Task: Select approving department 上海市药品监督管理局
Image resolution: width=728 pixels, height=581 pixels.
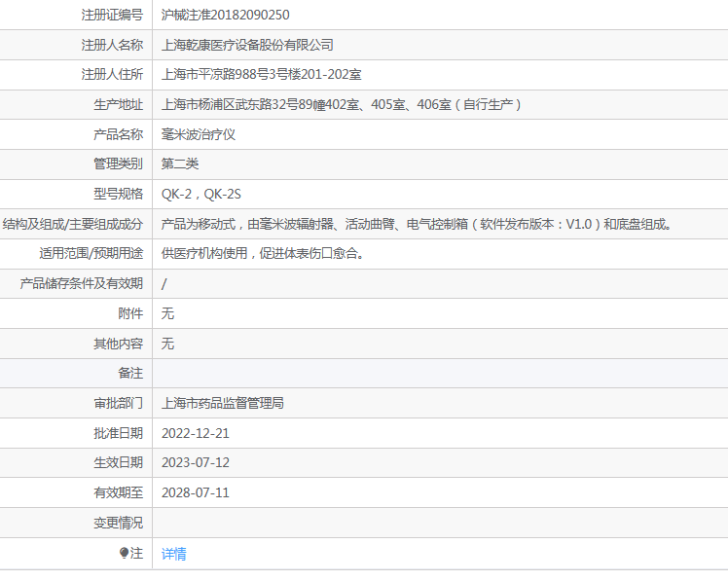Action: click(223, 403)
